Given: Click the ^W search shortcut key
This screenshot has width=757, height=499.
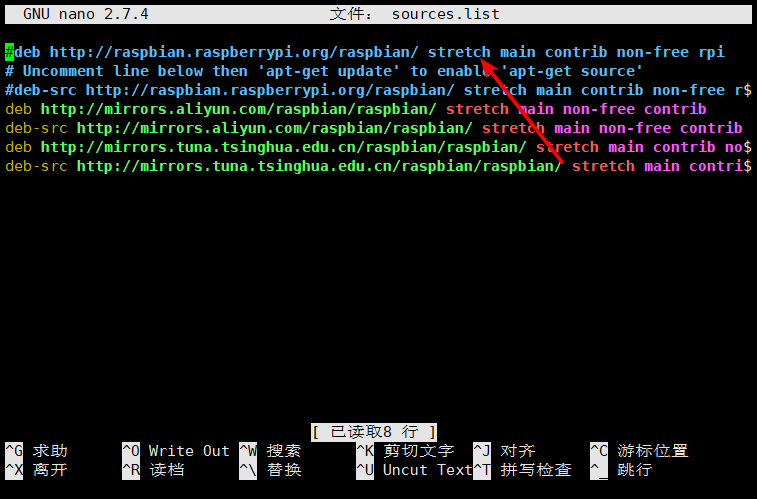Looking at the screenshot, I should click(x=248, y=451).
